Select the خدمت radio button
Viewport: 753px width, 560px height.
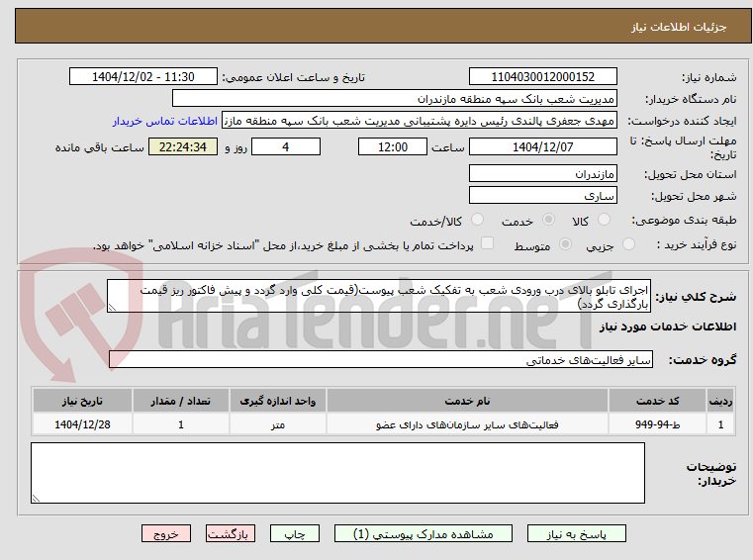point(548,220)
